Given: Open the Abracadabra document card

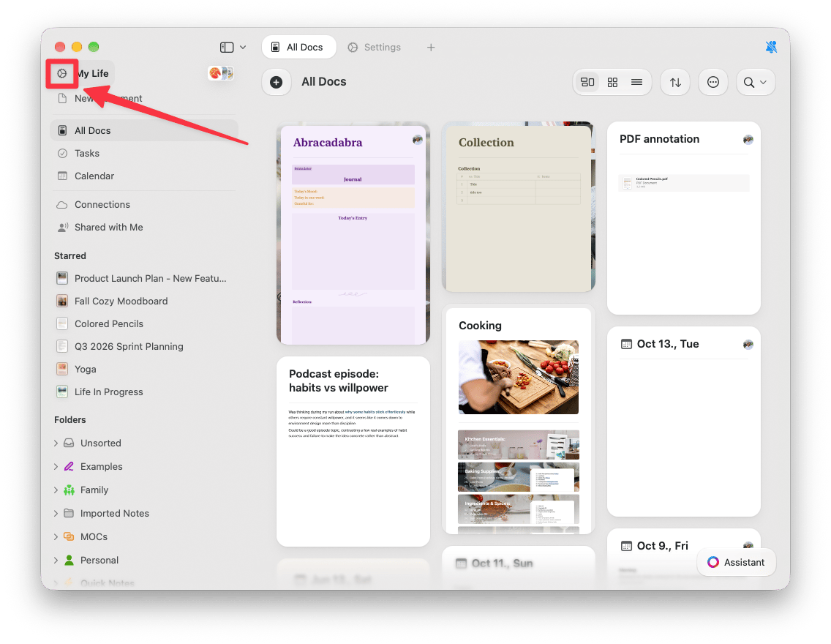Looking at the screenshot, I should 353,233.
